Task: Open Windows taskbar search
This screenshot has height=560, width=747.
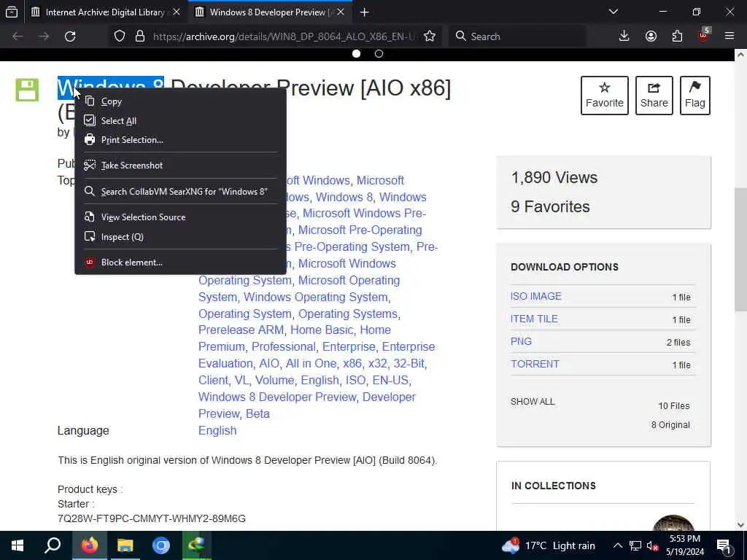Action: [x=53, y=545]
